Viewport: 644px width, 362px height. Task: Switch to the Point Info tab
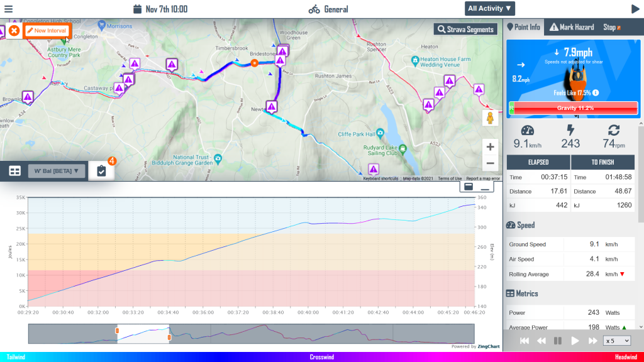pyautogui.click(x=523, y=27)
